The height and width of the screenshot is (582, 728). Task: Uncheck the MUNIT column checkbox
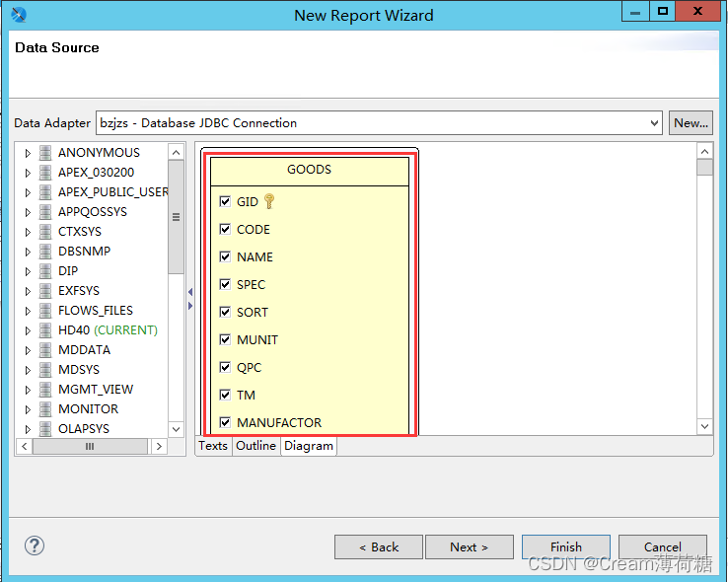(x=225, y=339)
